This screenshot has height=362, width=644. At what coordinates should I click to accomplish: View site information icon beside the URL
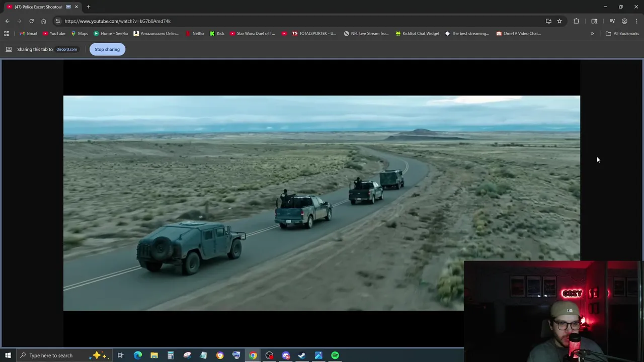pyautogui.click(x=58, y=21)
